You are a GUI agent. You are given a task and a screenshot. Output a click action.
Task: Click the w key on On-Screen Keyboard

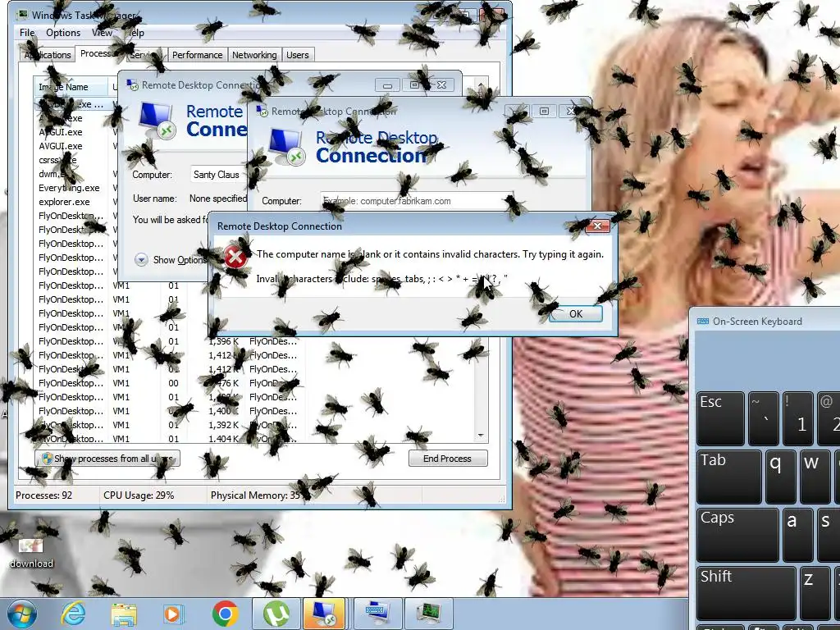(x=815, y=477)
